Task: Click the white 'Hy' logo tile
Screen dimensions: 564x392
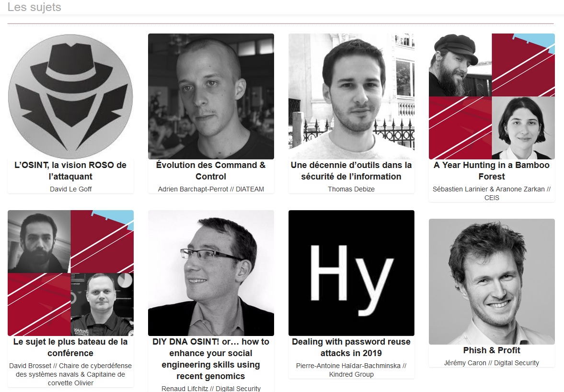Action: [x=351, y=273]
